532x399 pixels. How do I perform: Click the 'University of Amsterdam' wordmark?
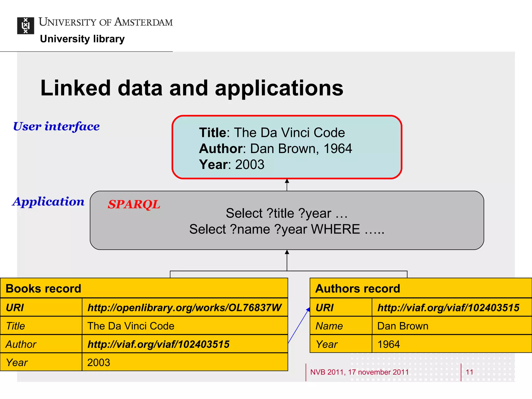[x=106, y=22]
